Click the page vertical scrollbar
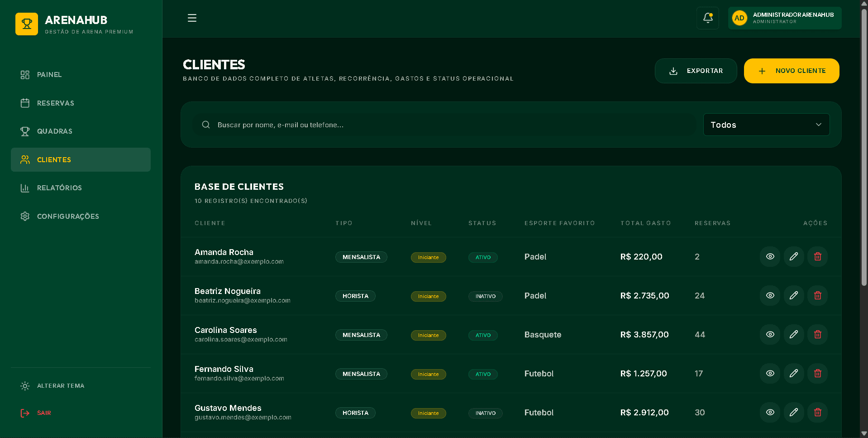The image size is (868, 438). tap(864, 147)
